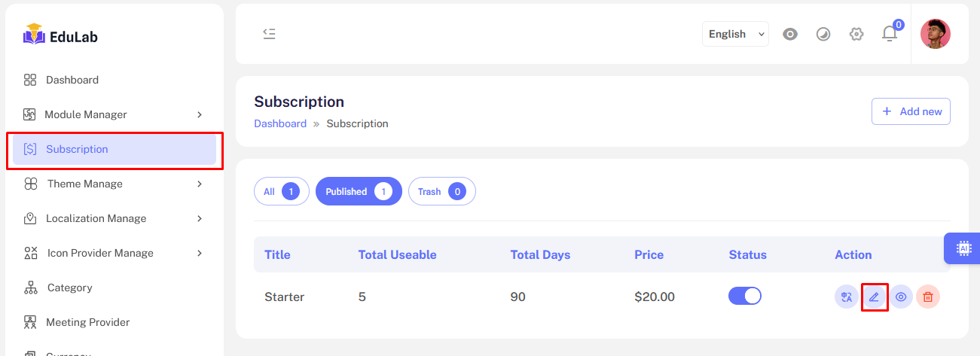Click the edit pencil icon for Starter
Image resolution: width=980 pixels, height=356 pixels.
[874, 297]
